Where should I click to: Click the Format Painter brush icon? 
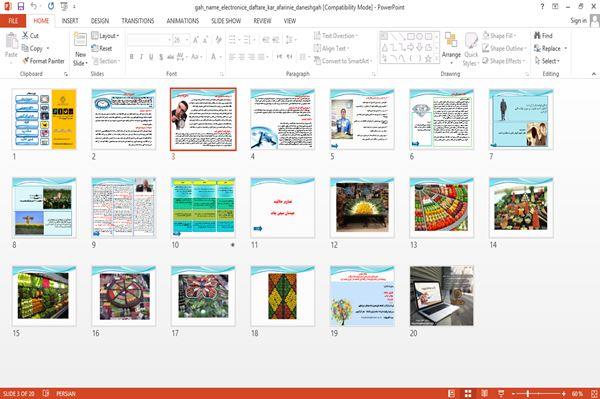click(26, 61)
